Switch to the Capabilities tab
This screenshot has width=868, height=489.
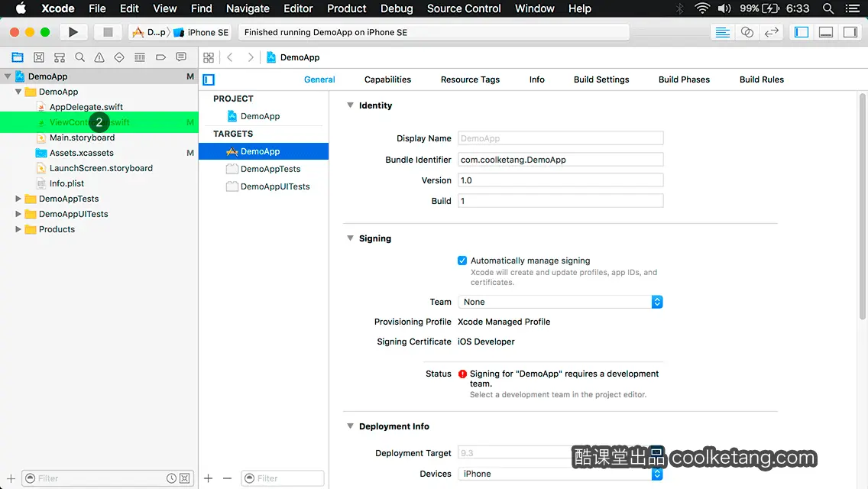[387, 79]
